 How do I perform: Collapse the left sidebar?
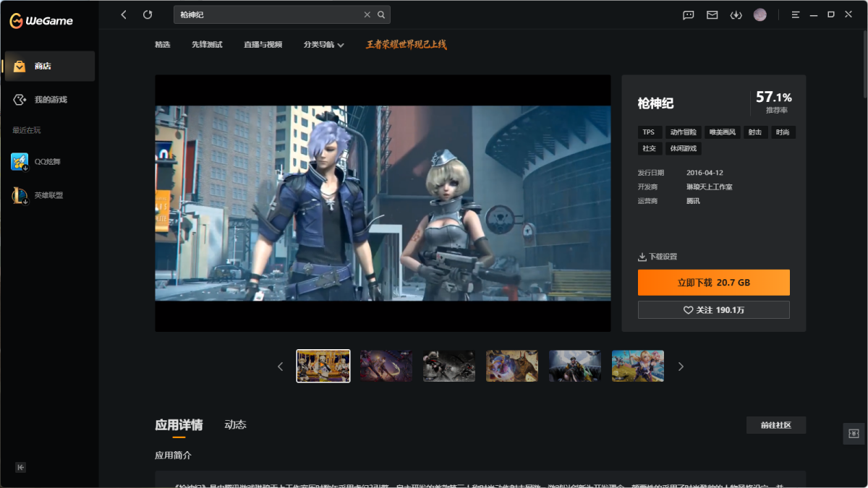(21, 467)
